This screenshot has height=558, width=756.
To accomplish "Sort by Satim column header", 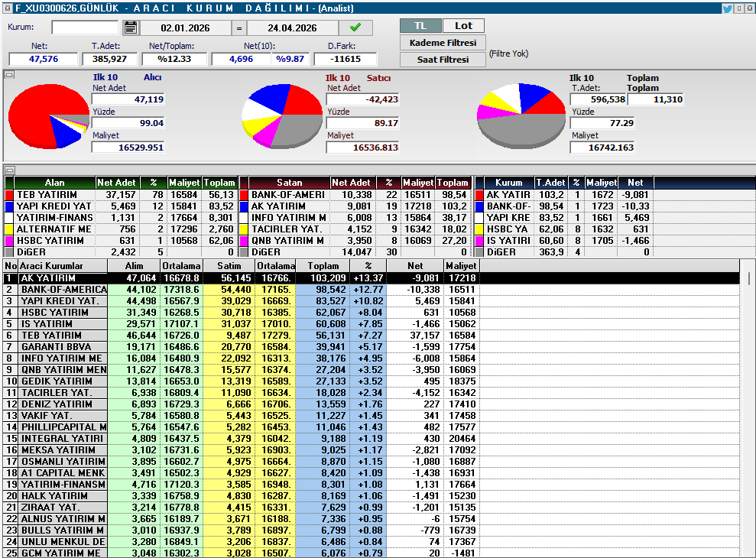I will (x=229, y=266).
